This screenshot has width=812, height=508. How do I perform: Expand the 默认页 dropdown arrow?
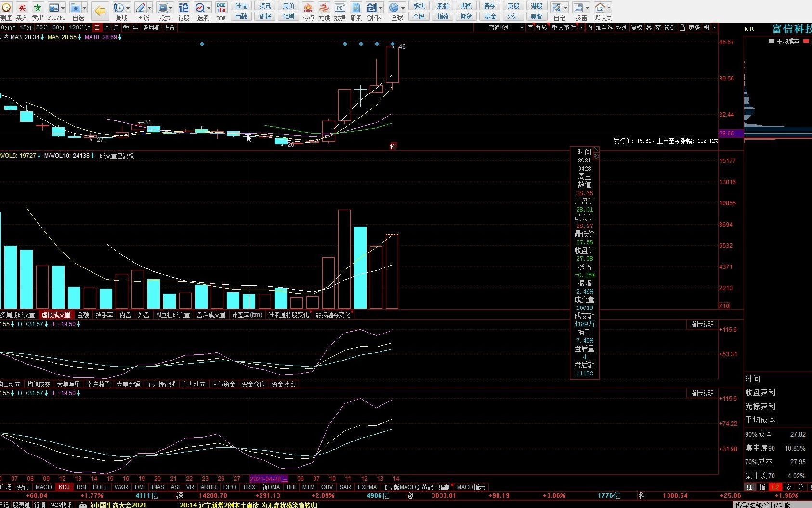coord(609,8)
